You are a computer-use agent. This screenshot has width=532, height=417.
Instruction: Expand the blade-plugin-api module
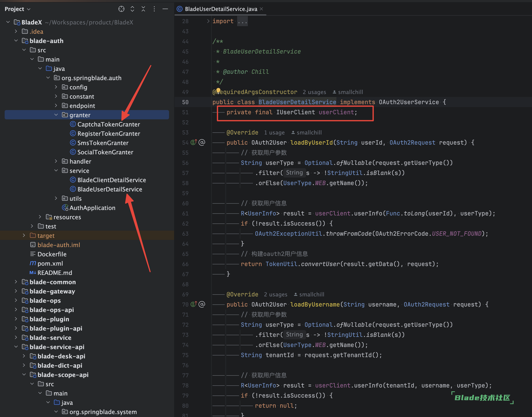click(x=16, y=328)
